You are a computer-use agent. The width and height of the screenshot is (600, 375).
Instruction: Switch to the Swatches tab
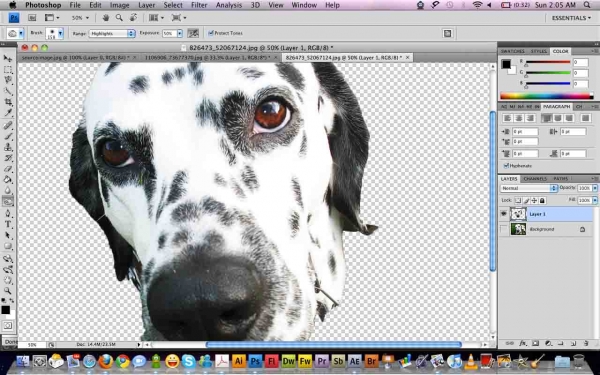(x=512, y=51)
